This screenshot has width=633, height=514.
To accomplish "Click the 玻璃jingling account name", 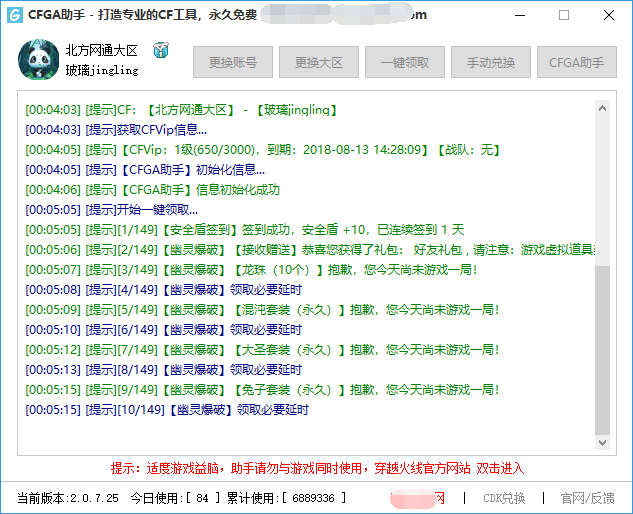I will point(102,71).
